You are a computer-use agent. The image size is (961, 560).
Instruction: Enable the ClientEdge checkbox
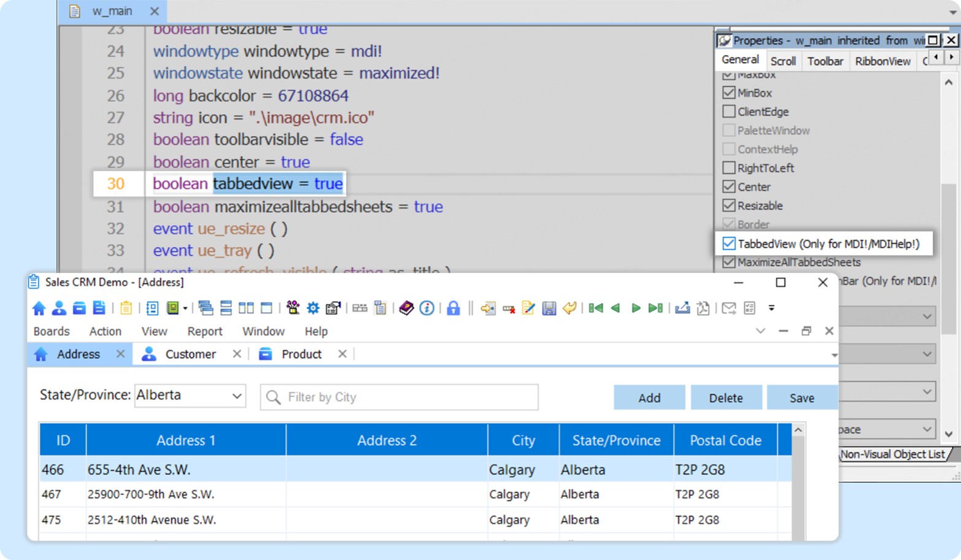[729, 111]
